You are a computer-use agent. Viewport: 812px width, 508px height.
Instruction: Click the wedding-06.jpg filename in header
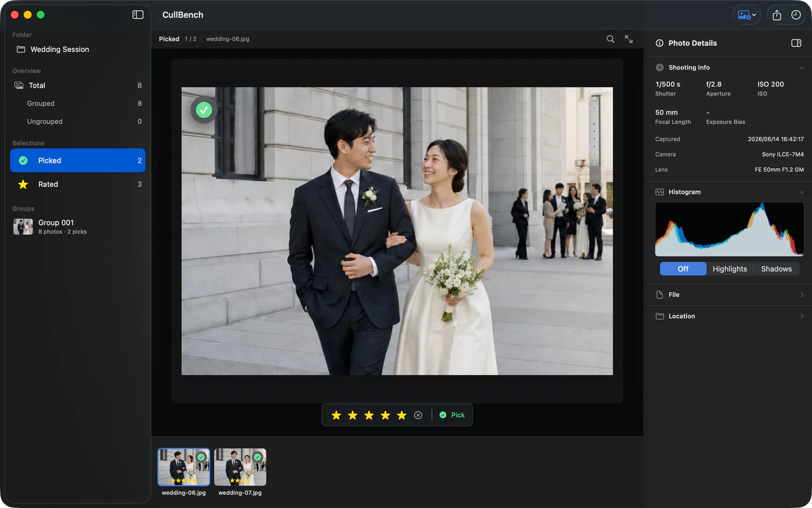(228, 39)
